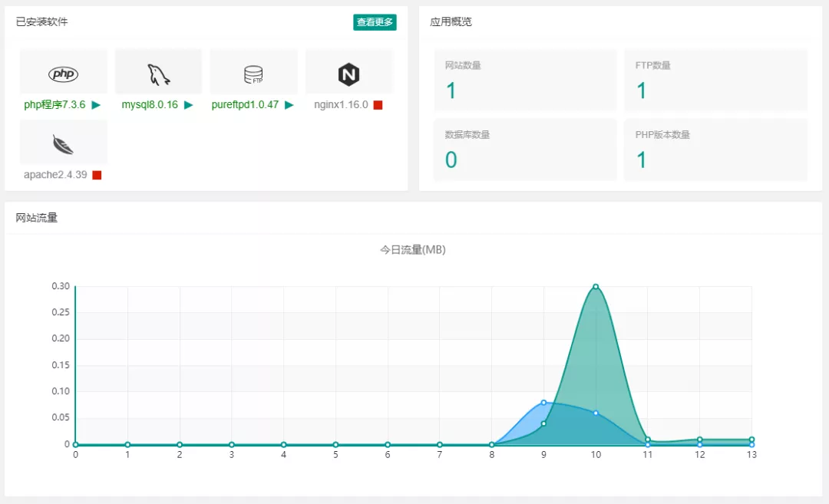Viewport: 829px width, 504px height.
Task: Click the MySQL dolphin icon
Action: click(158, 74)
